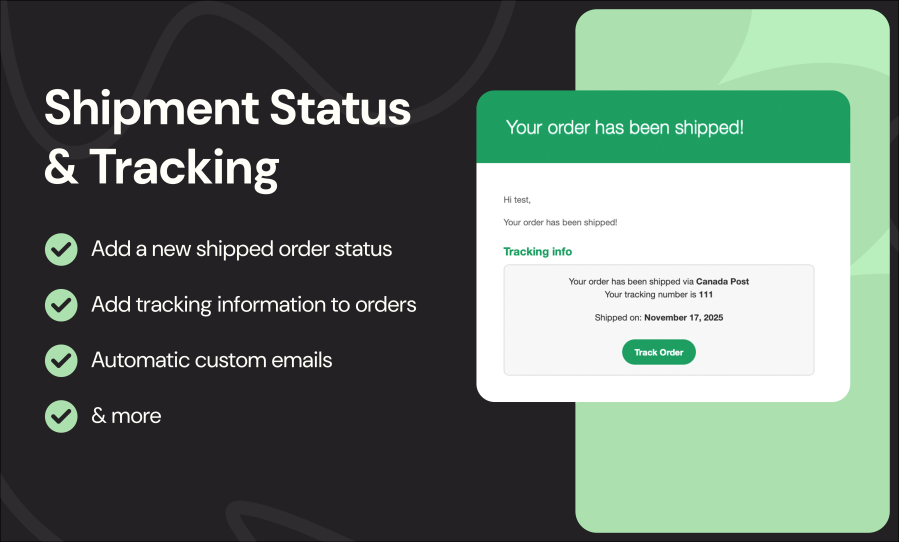Select the email body line below the greeting
This screenshot has height=542, width=899.
tap(560, 222)
